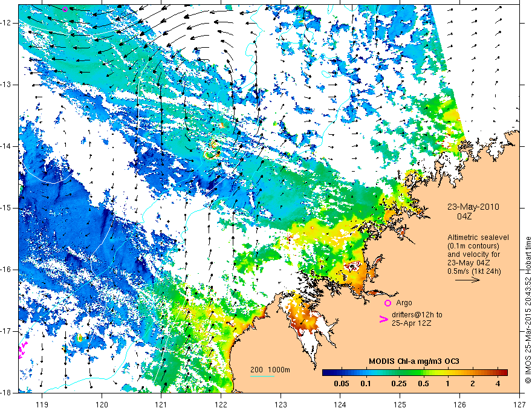This screenshot has width=532, height=411.
Task: Click the 127 longitude axis label
Action: point(519,404)
